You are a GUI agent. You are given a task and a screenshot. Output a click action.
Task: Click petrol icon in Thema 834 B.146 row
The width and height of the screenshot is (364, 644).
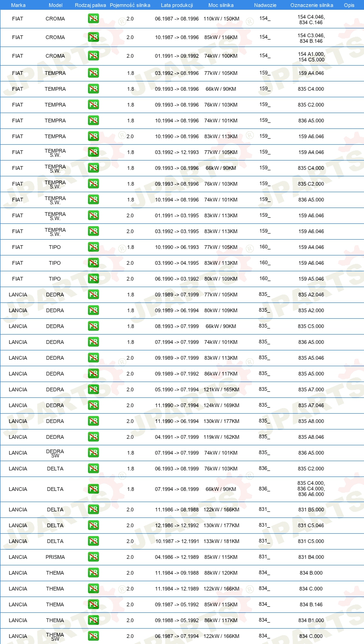point(94,604)
